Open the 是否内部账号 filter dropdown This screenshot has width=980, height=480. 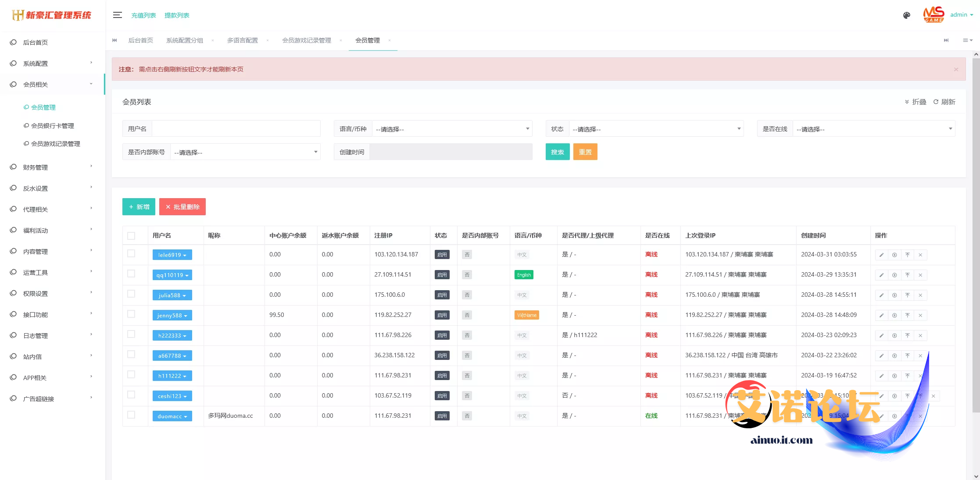point(245,152)
